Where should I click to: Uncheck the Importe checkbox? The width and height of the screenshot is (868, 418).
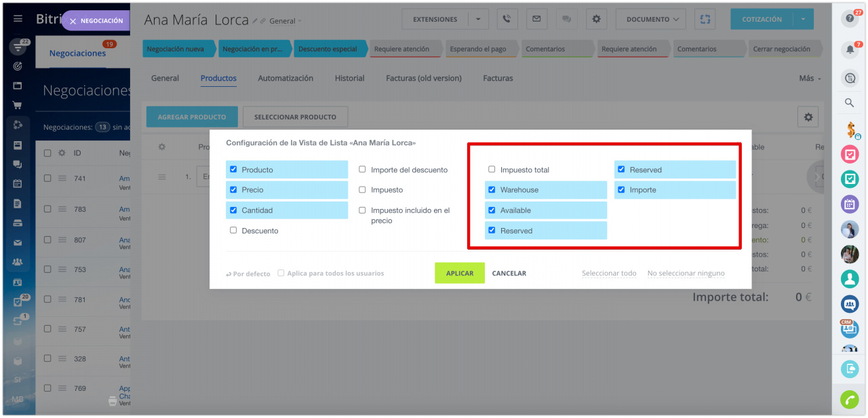click(x=621, y=190)
